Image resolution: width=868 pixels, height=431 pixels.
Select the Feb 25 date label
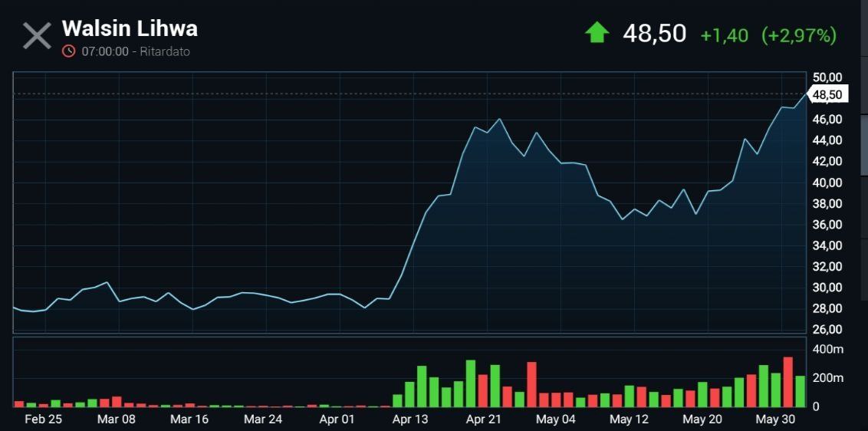43,419
